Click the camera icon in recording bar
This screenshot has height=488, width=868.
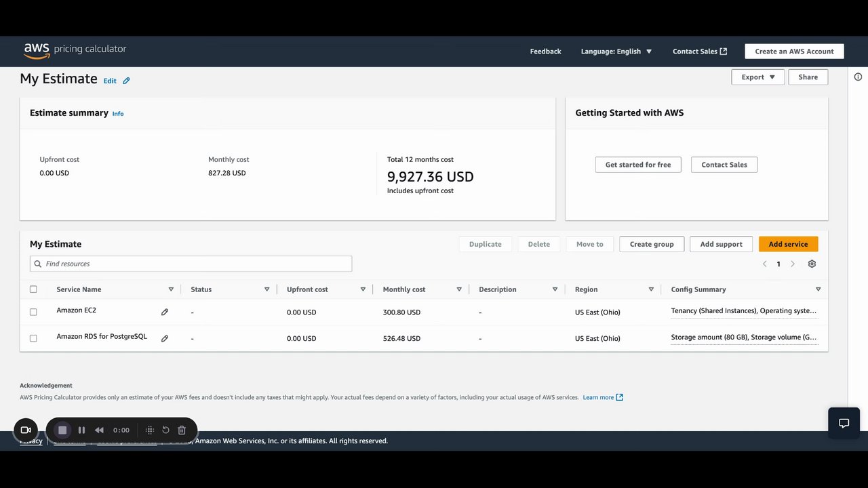(x=26, y=430)
